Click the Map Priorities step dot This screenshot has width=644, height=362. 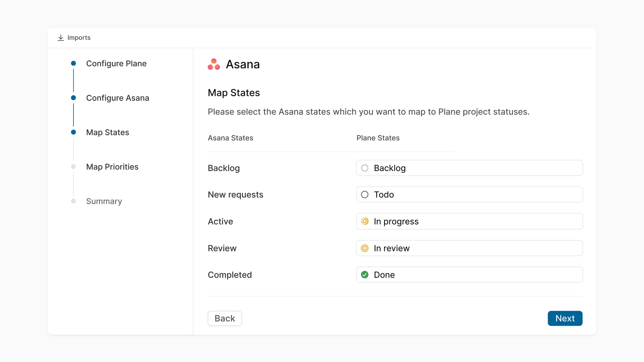click(x=73, y=167)
